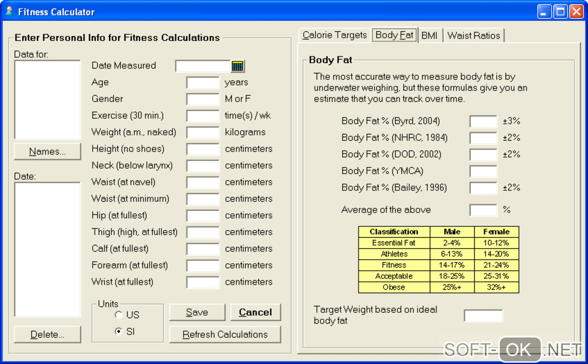Click Body Fat % (Bailey, 1996) result field
This screenshot has width=588, height=364.
point(484,188)
